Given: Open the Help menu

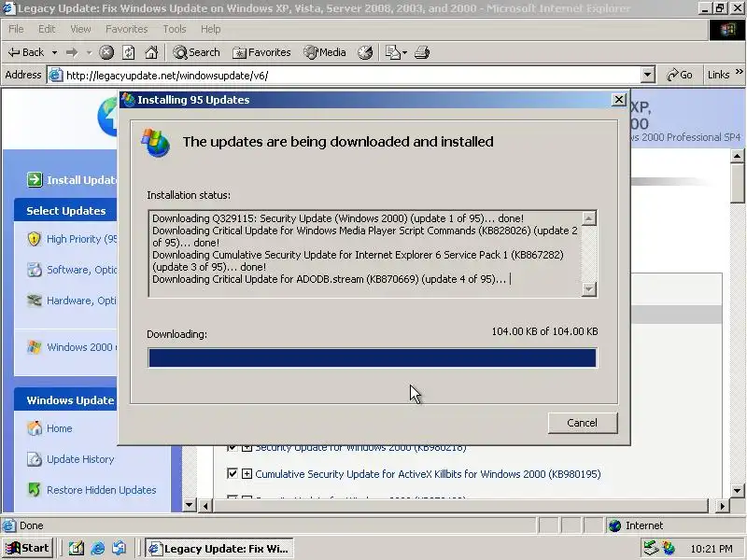Looking at the screenshot, I should (x=211, y=29).
